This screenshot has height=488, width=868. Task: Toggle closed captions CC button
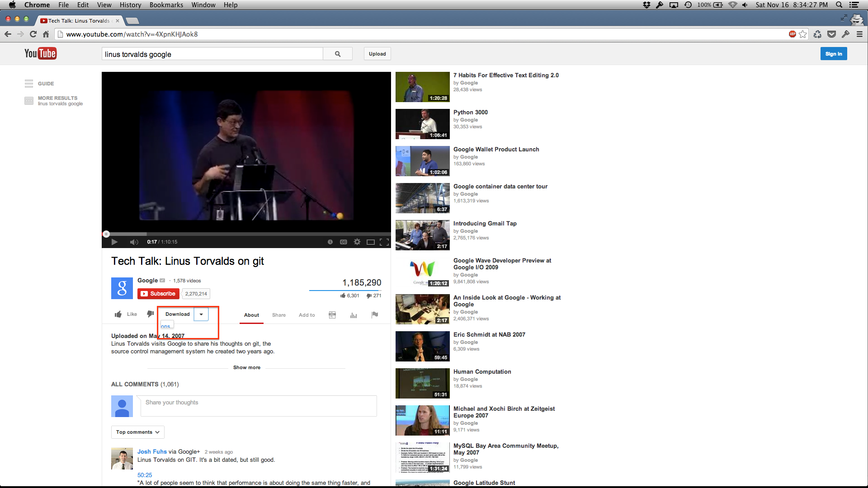coord(344,242)
